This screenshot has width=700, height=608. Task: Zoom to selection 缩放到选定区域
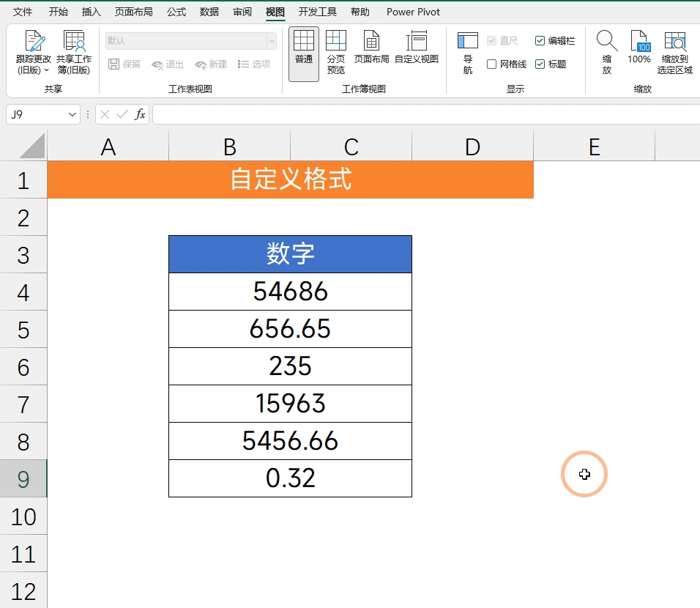pyautogui.click(x=674, y=52)
